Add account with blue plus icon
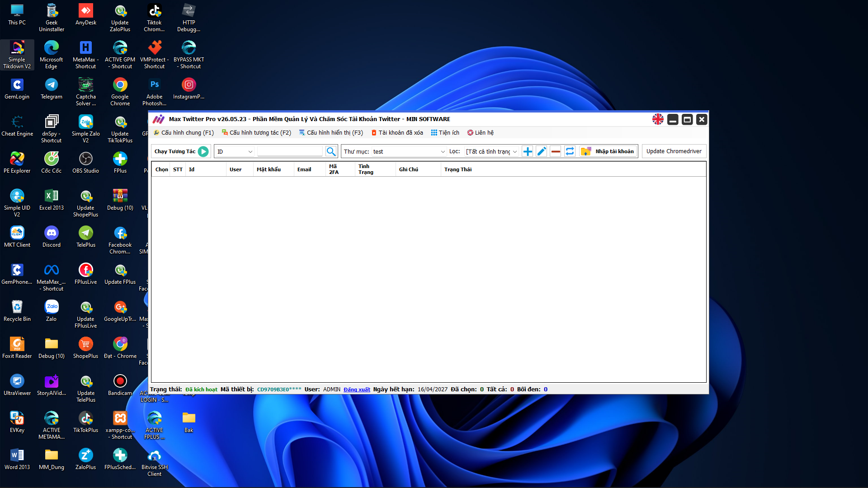Screen dimensions: 868x488 click(x=528, y=151)
